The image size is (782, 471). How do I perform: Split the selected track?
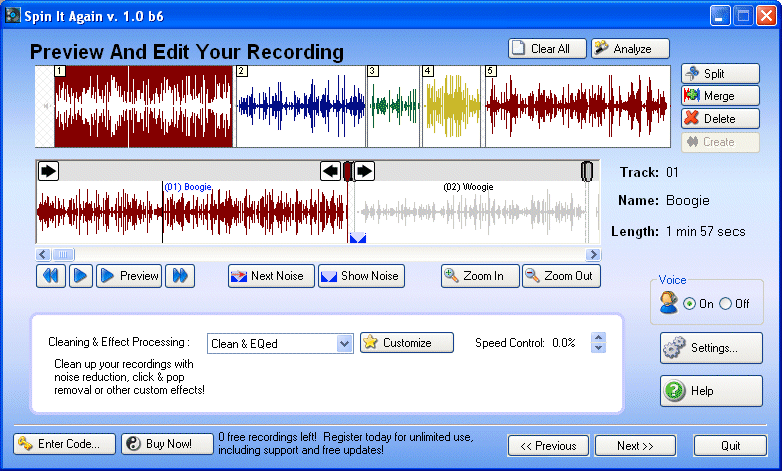coord(720,74)
